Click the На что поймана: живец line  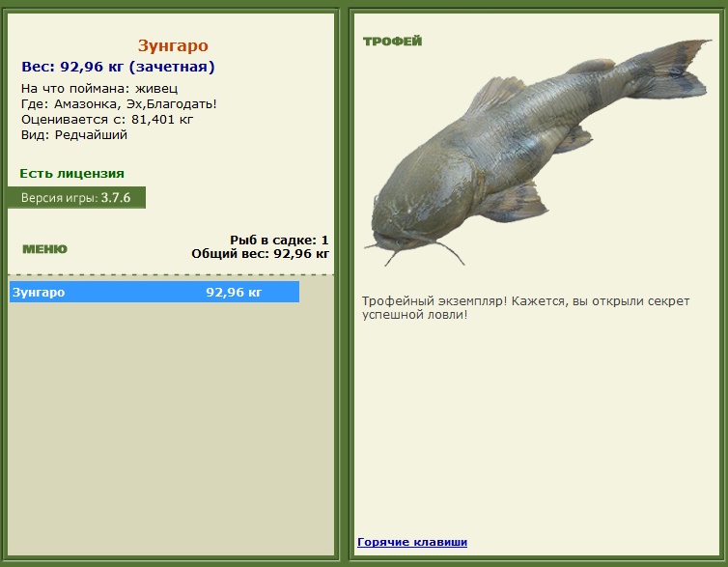pos(99,89)
